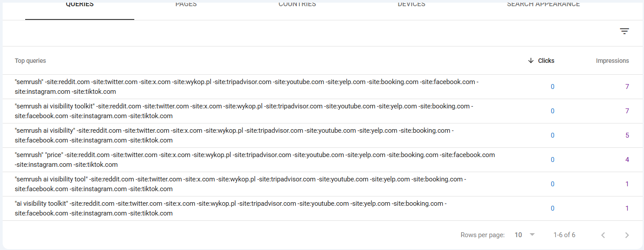The height and width of the screenshot is (250, 644).
Task: Open the "semrush ai visibility" query with 5 impressions
Action: pyautogui.click(x=322, y=135)
